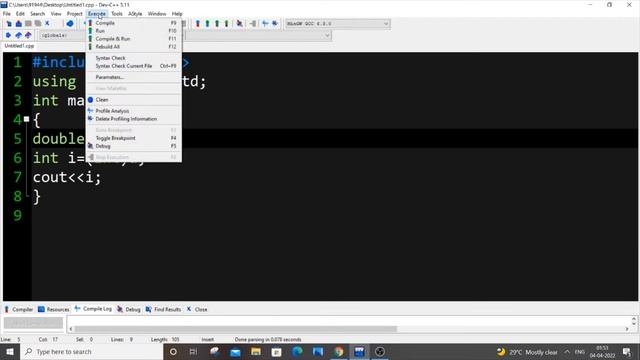This screenshot has width=640, height=360.
Task: Open Parameters... from the Execute menu
Action: [x=133, y=77]
